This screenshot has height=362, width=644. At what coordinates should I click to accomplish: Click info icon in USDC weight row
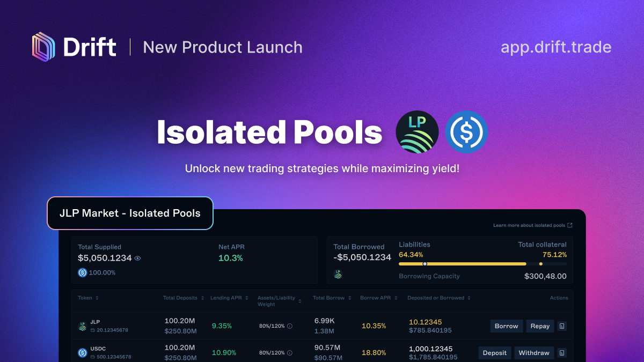(x=290, y=353)
